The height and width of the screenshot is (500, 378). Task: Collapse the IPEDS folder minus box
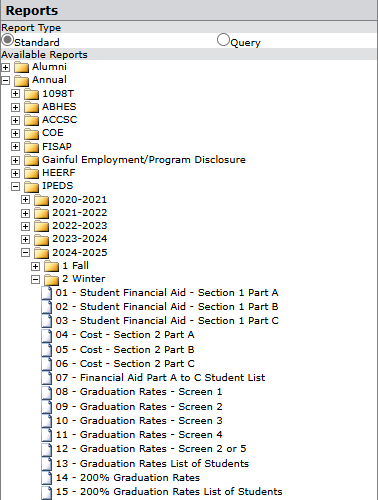point(15,186)
